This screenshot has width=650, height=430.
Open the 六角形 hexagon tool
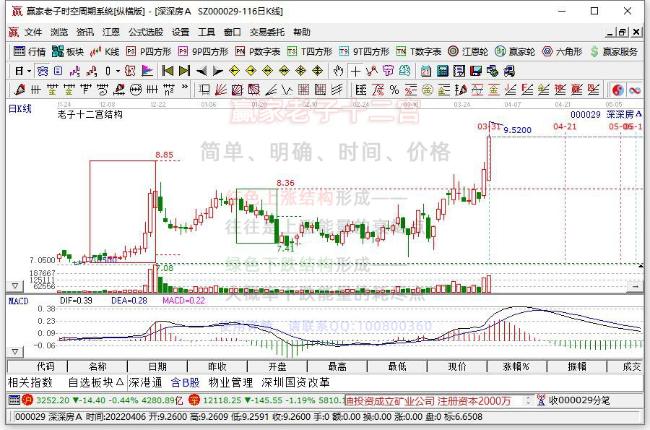[562, 51]
